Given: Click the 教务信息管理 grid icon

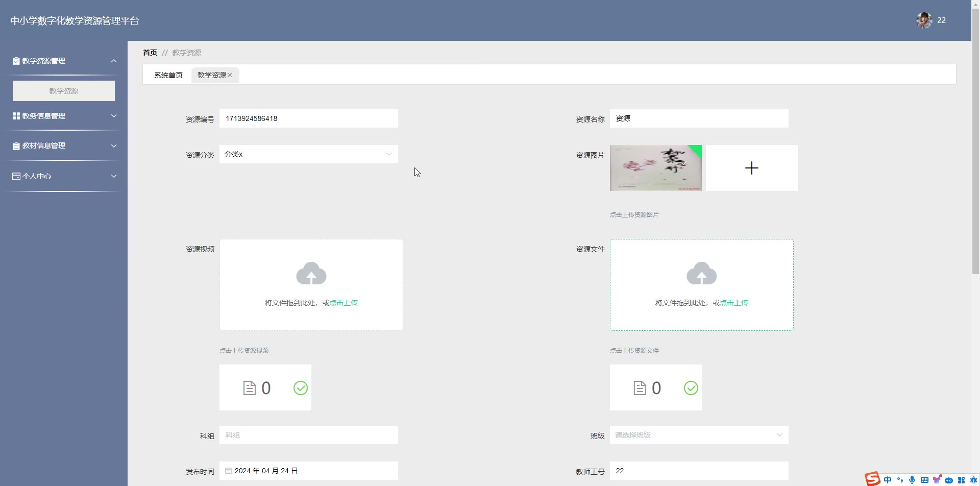Looking at the screenshot, I should click(16, 116).
